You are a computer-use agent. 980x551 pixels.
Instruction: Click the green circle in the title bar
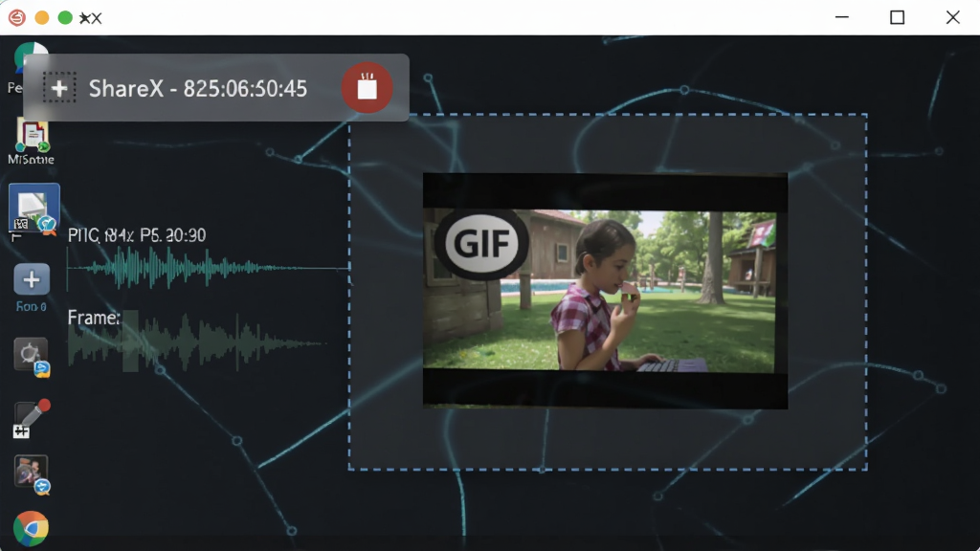pyautogui.click(x=65, y=17)
